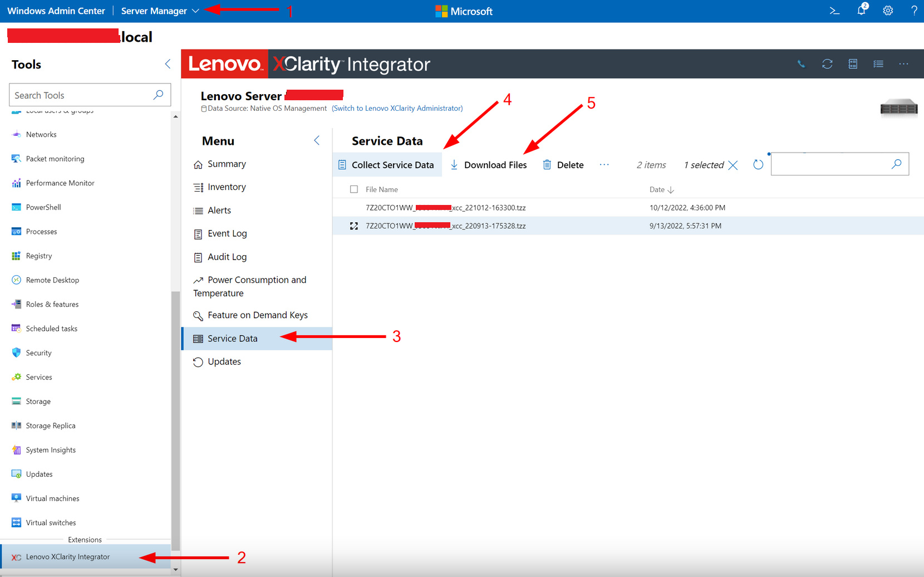The image size is (924, 577).
Task: Refresh the Service Data list
Action: coord(758,165)
